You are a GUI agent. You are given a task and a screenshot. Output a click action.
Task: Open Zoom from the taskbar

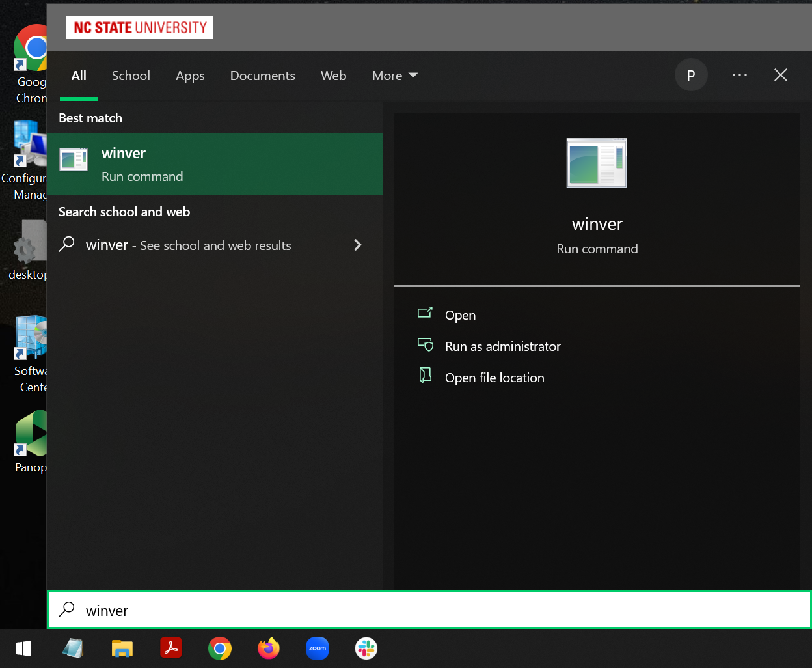pyautogui.click(x=317, y=648)
